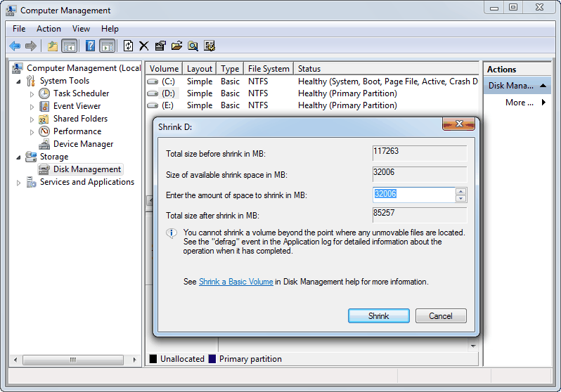Toggle Show/Hide Console Tree icon
Viewport: 561px width, 392px height.
[x=70, y=46]
